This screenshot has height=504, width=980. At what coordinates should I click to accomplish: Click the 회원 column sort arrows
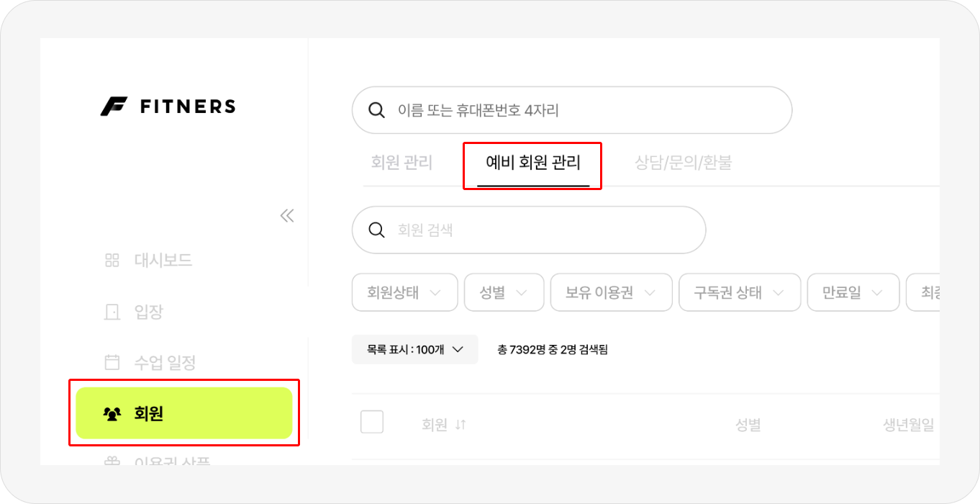(460, 425)
